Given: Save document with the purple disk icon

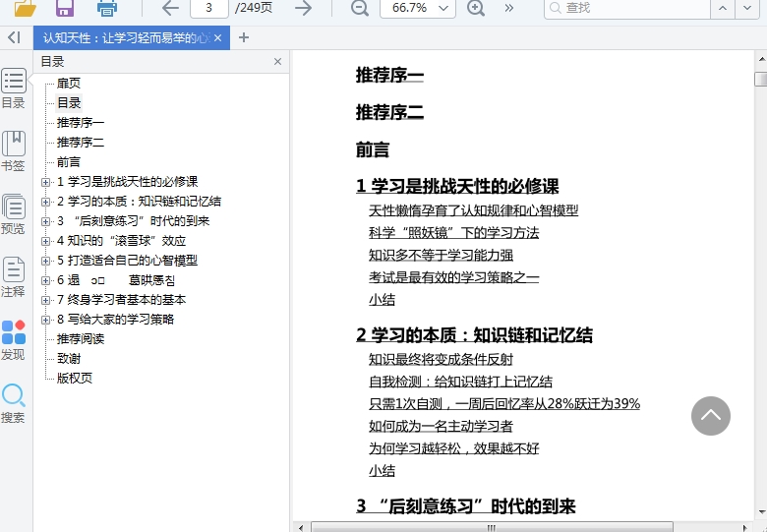Looking at the screenshot, I should click(65, 8).
